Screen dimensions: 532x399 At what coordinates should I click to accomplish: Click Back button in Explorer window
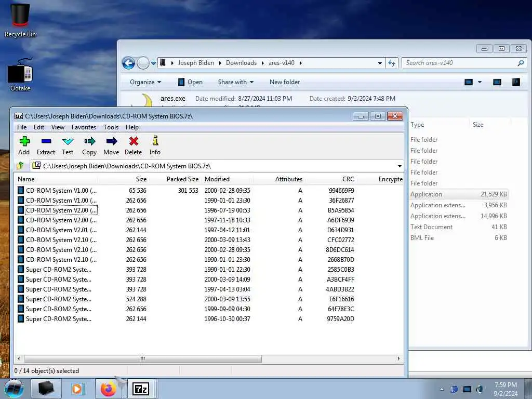pyautogui.click(x=129, y=63)
